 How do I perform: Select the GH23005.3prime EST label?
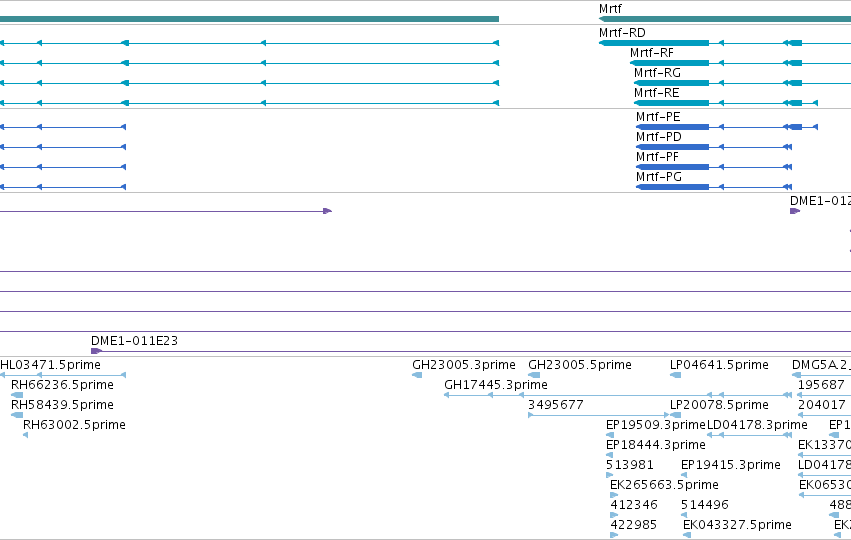464,365
